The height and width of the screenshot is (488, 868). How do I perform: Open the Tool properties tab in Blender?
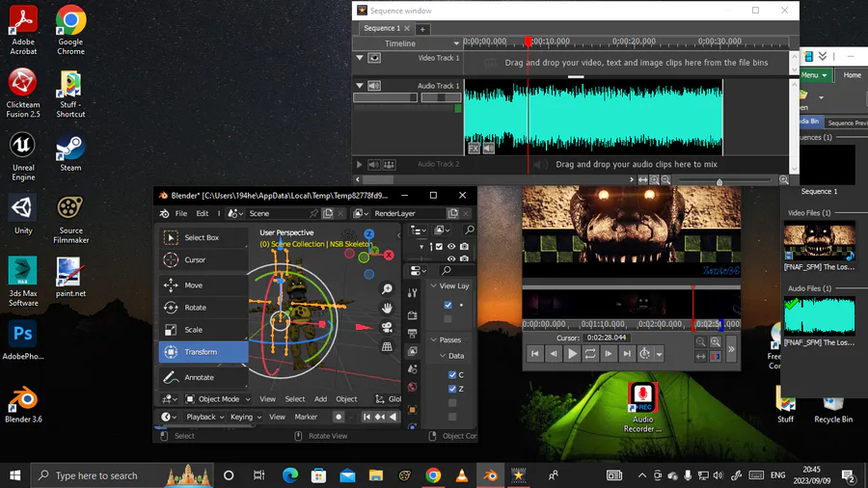[x=413, y=293]
